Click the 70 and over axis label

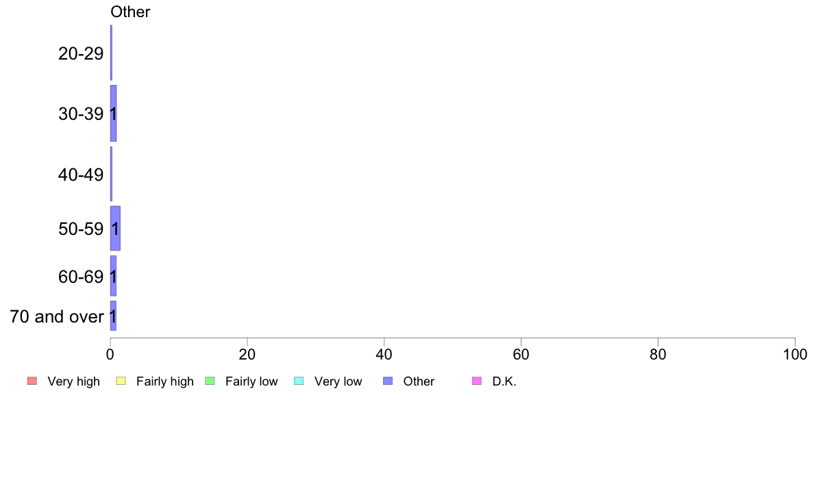pos(57,316)
